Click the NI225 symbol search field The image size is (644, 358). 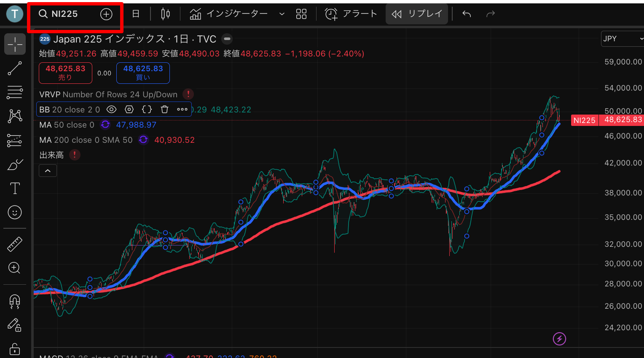tap(64, 14)
